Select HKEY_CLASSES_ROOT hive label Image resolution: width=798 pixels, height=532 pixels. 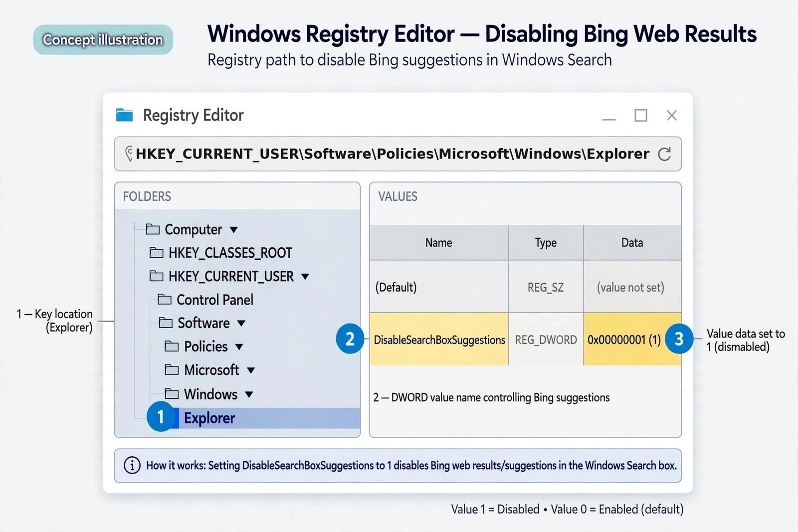230,253
